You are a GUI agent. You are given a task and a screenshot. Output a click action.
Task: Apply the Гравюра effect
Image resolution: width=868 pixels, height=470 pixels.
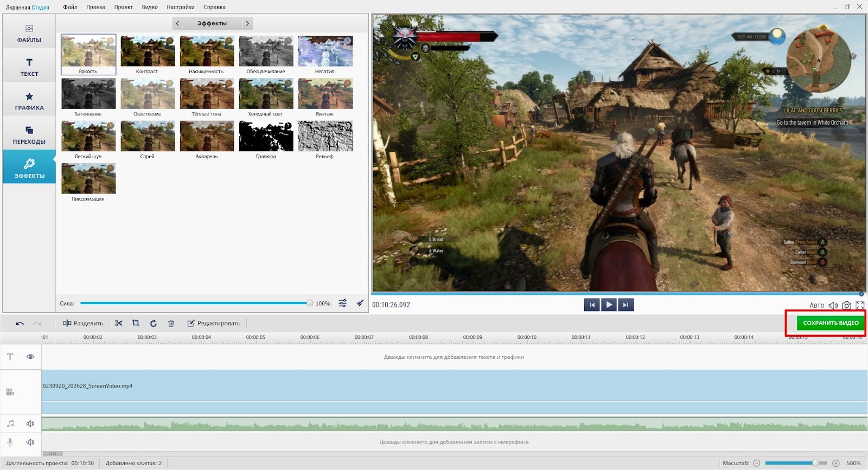266,139
